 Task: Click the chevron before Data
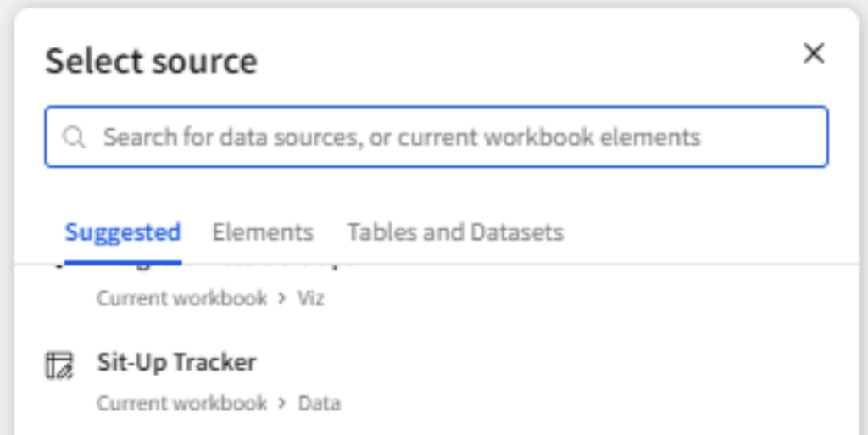(x=282, y=403)
